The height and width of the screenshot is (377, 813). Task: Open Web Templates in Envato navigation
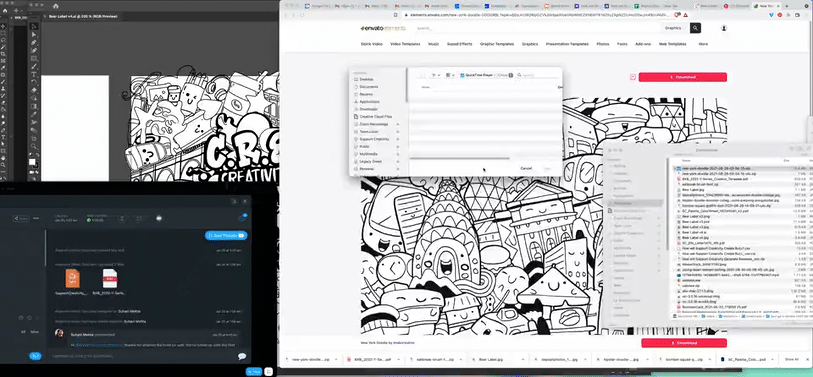(672, 44)
